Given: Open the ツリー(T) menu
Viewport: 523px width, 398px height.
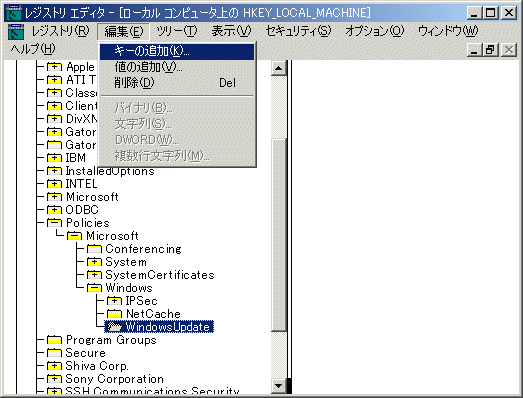Looking at the screenshot, I should 177,31.
